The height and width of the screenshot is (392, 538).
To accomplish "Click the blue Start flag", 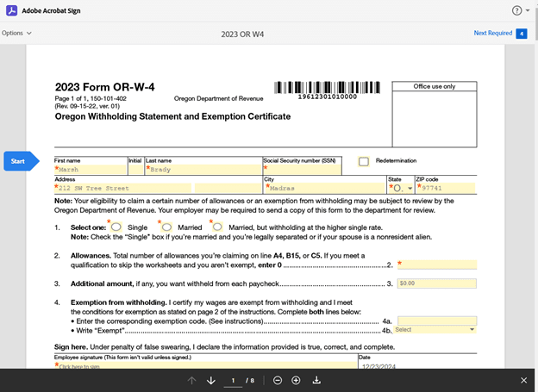I will pyautogui.click(x=22, y=161).
